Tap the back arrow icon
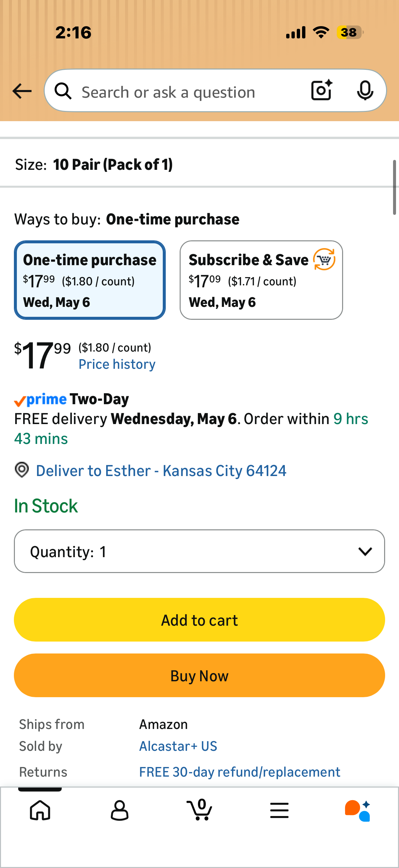The width and height of the screenshot is (399, 868). [x=22, y=91]
